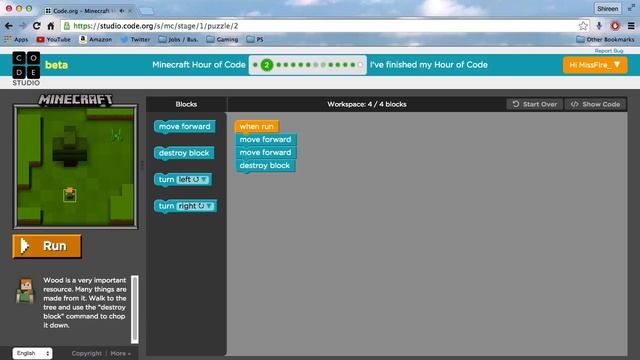Image resolution: width=640 pixels, height=360 pixels.
Task: Click the Report Bug link
Action: [609, 51]
